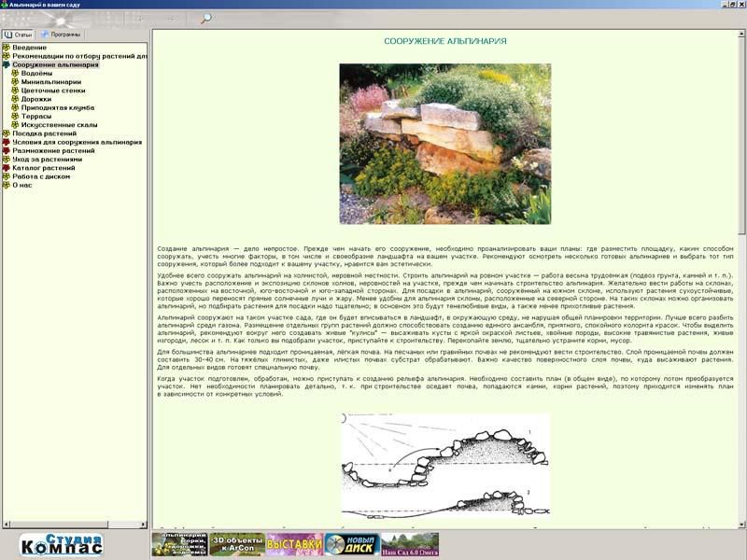The width and height of the screenshot is (747, 560).
Task: Switch to the Программы tab
Action: pos(61,35)
